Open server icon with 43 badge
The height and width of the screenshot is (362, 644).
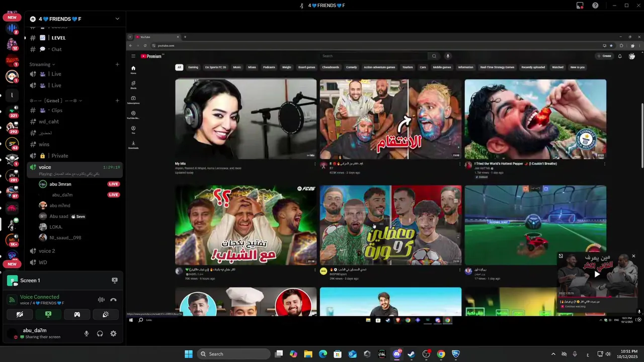pyautogui.click(x=12, y=144)
